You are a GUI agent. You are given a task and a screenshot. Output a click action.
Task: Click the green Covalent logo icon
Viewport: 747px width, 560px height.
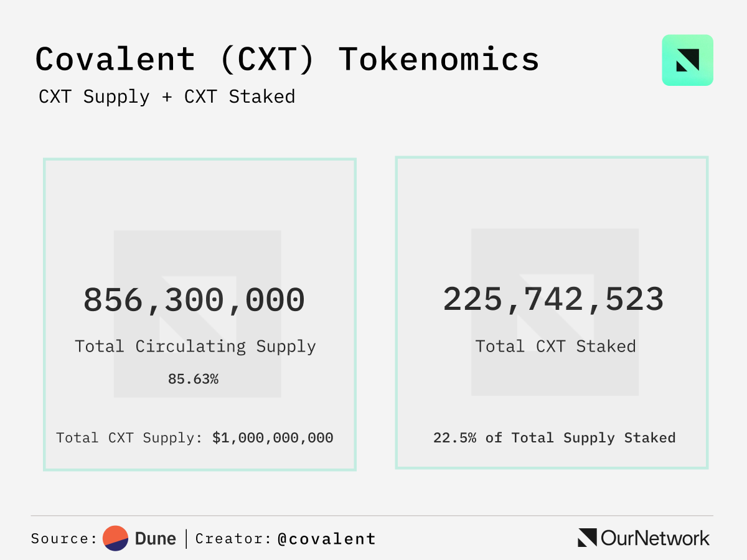click(x=687, y=60)
